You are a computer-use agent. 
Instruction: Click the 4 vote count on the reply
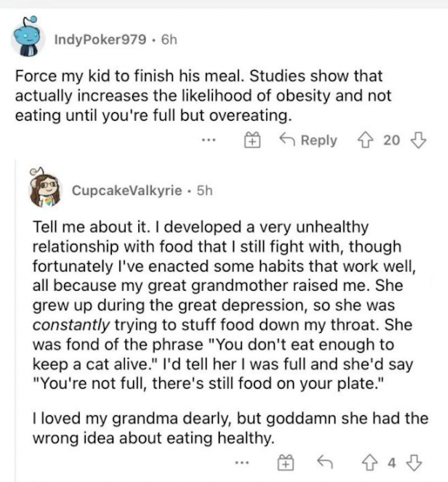pos(391,462)
